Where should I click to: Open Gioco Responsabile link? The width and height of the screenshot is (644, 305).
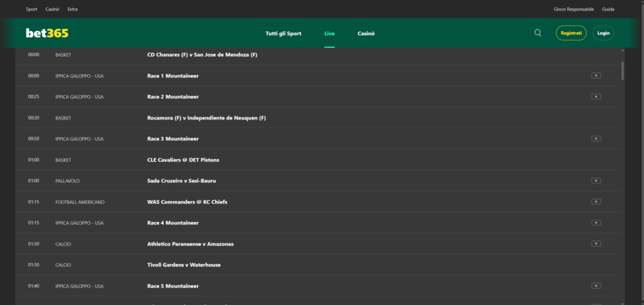click(x=574, y=9)
